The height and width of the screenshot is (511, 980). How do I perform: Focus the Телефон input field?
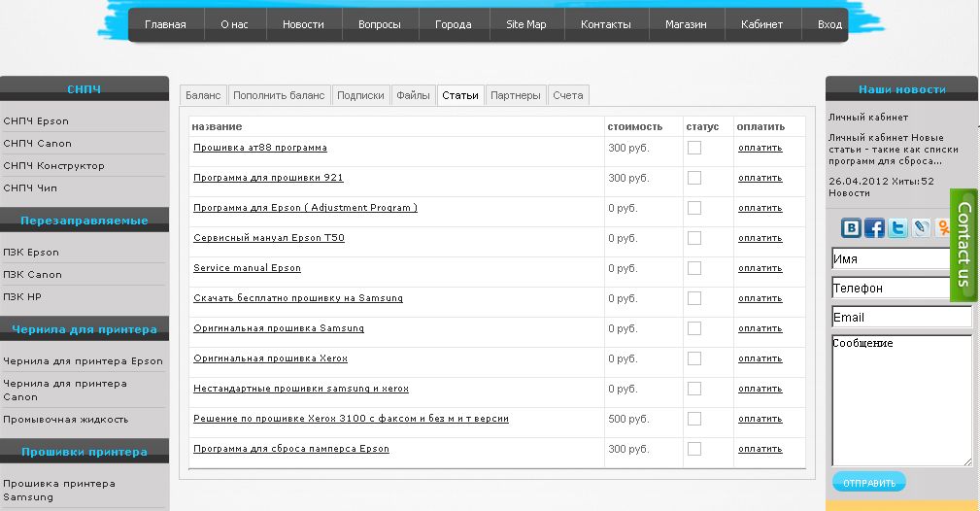[892, 288]
